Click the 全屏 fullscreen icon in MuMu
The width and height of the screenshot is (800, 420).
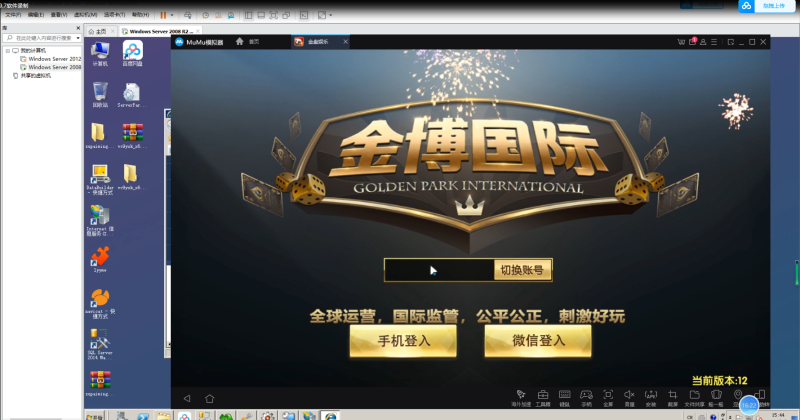(608, 398)
